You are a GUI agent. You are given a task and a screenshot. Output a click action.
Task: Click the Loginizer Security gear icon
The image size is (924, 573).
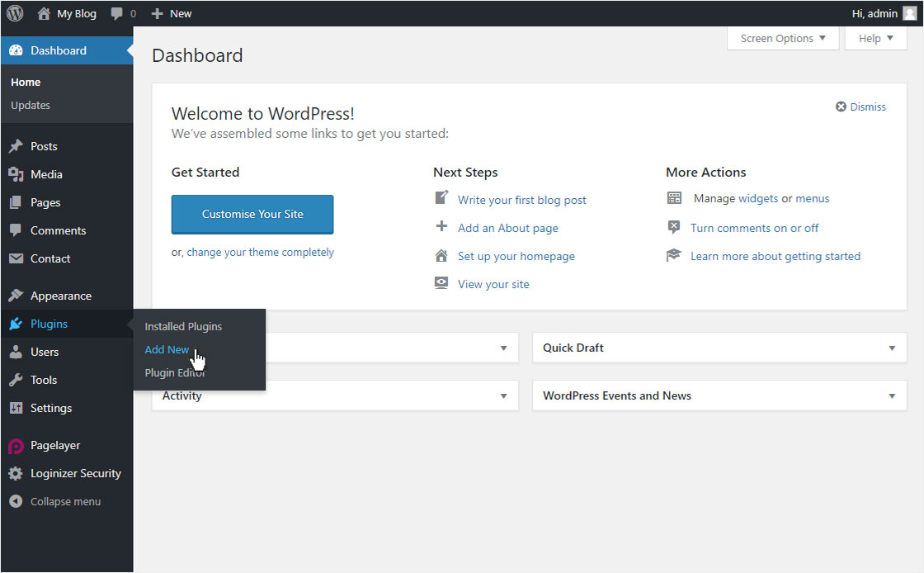(16, 473)
